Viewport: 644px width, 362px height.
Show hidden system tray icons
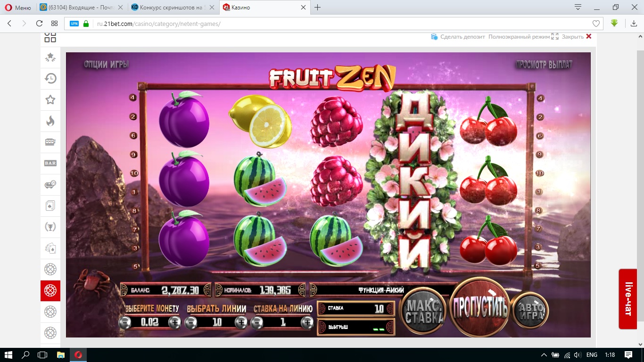click(544, 355)
